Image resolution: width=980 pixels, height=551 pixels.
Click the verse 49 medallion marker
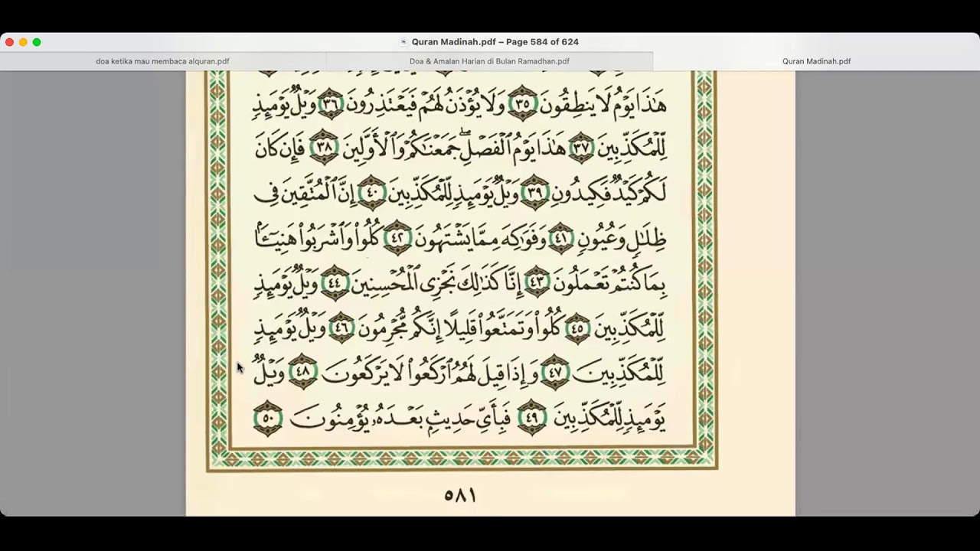pyautogui.click(x=531, y=418)
